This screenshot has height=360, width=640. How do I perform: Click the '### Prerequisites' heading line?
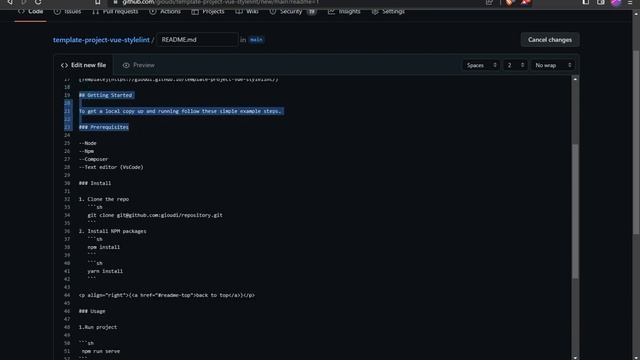click(x=104, y=127)
